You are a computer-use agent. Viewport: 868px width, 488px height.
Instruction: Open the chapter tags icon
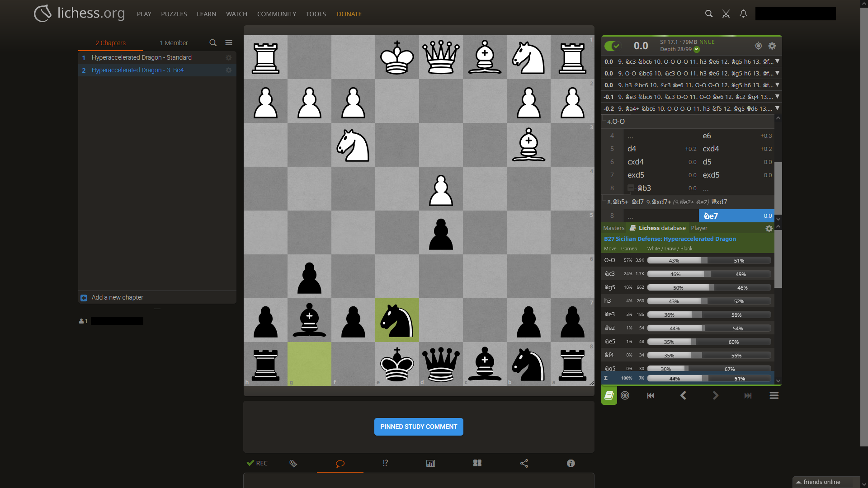pyautogui.click(x=293, y=463)
